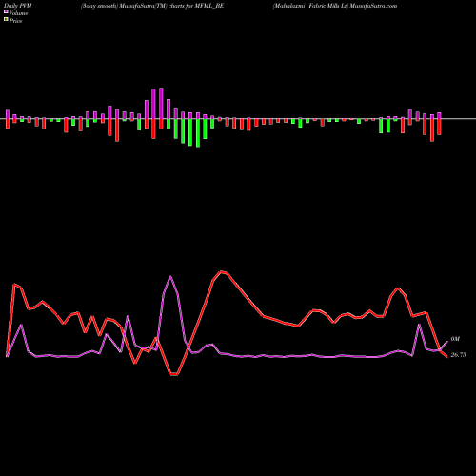Image resolution: width=476 pixels, height=476 pixels.
Task: Click the '26.75' price value label
Action: (x=458, y=355)
